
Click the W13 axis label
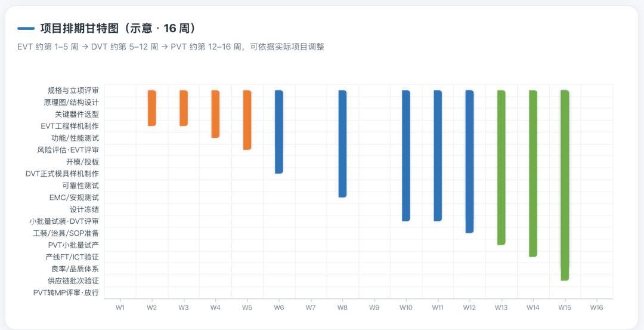501,307
